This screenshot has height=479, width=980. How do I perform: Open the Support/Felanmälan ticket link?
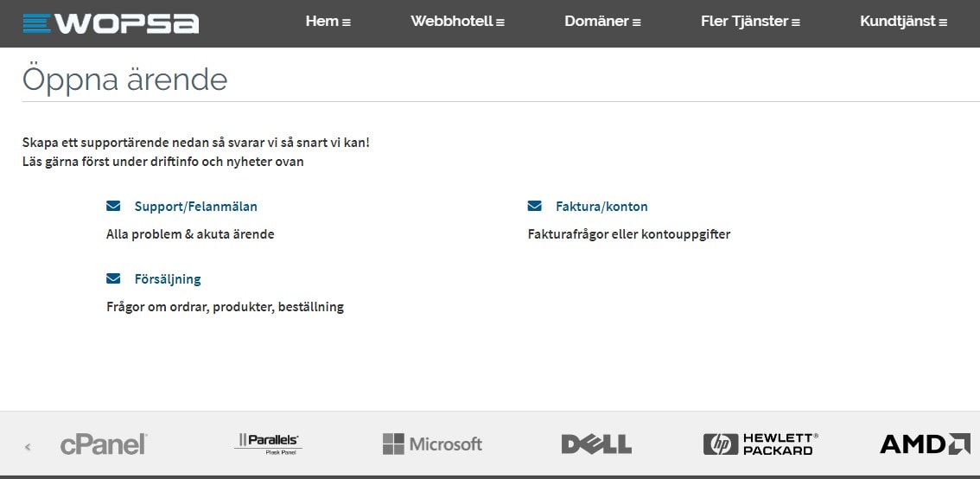pos(195,207)
